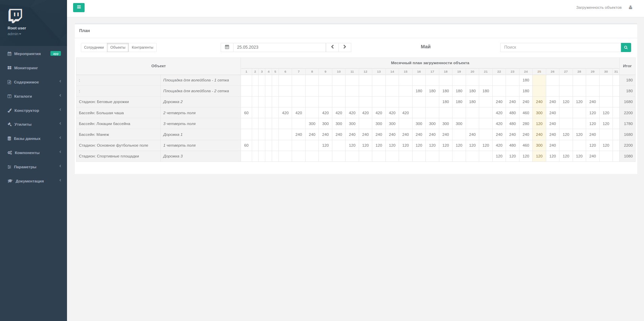Click the Поиск search input field
Viewport: 644px width, 321px height.
[x=560, y=47]
